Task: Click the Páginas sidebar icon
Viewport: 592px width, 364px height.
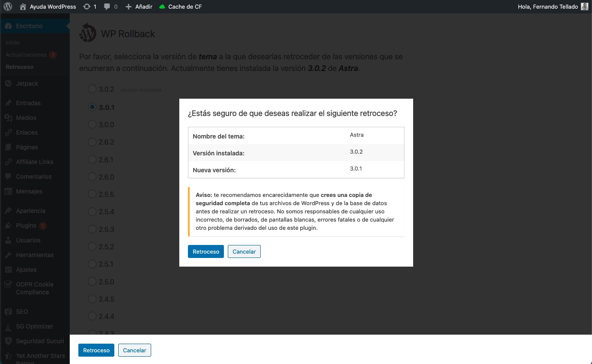Action: pos(8,147)
